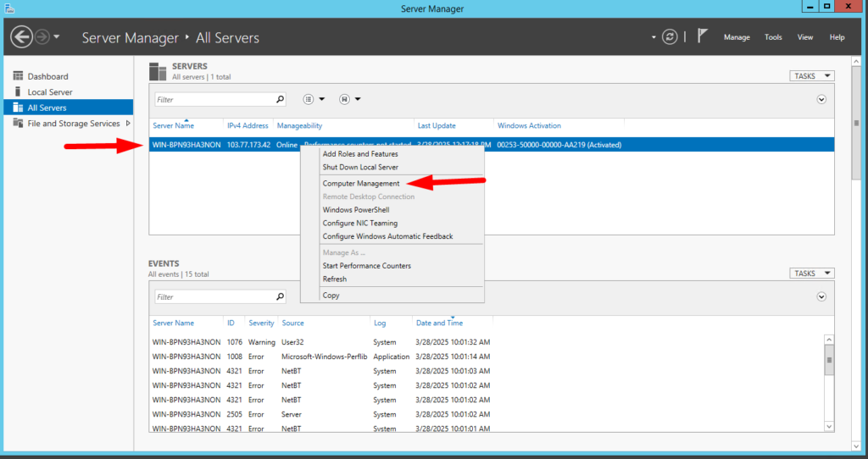Click the Server Manager title bar icon
The height and width of the screenshot is (459, 868).
[x=9, y=8]
